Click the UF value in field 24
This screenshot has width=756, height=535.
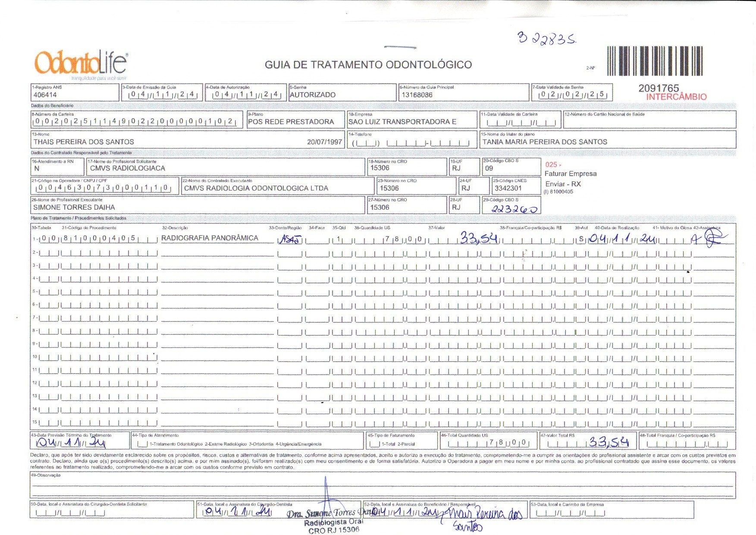[466, 188]
